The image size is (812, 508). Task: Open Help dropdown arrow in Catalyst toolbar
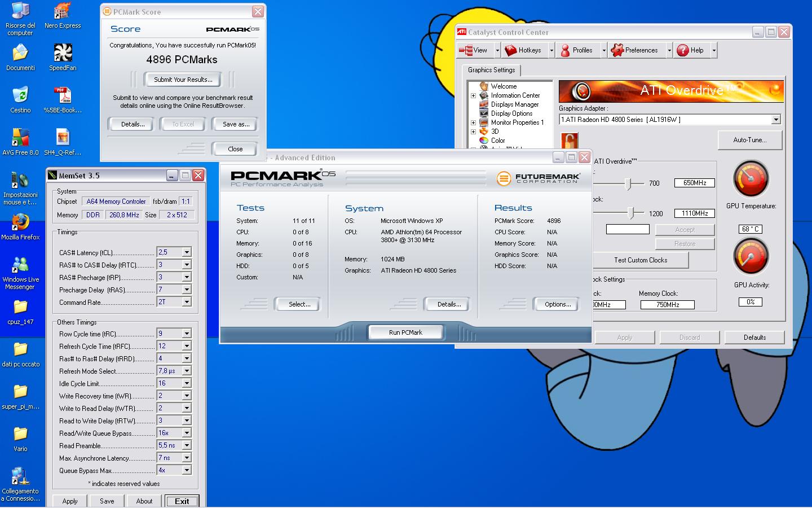[x=714, y=50]
